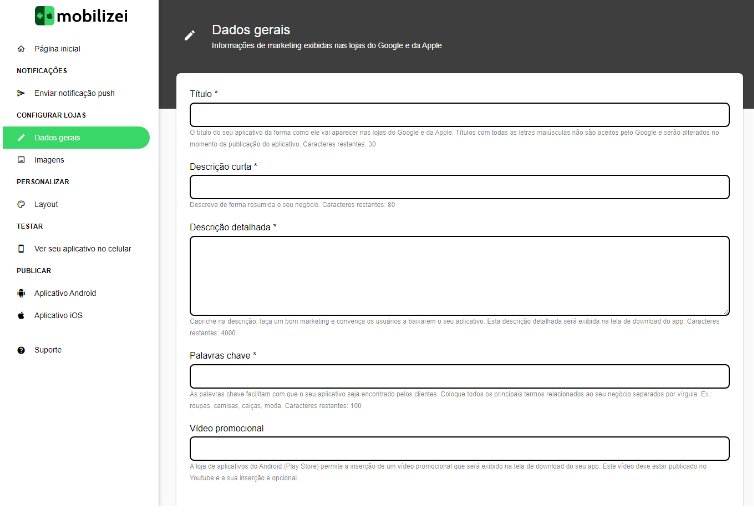Click the home icon beside Página inicial
Image resolution: width=754 pixels, height=520 pixels.
click(21, 49)
